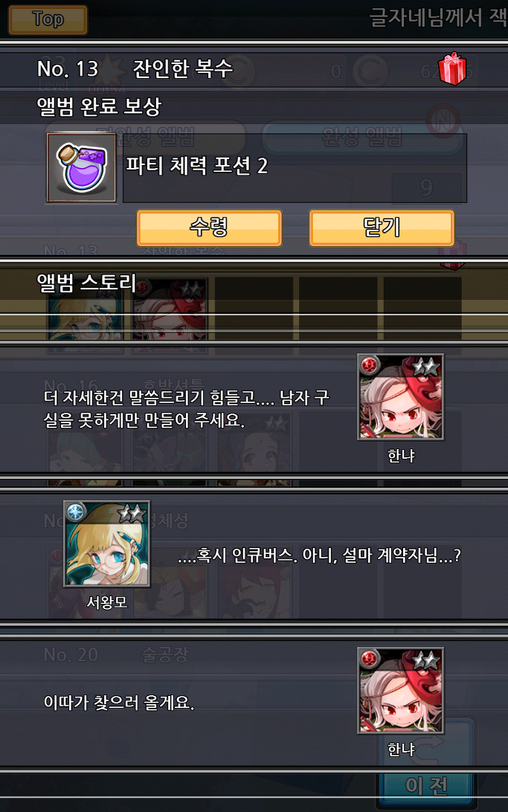Click the 인큐버스 dialogue text line

pos(319,555)
